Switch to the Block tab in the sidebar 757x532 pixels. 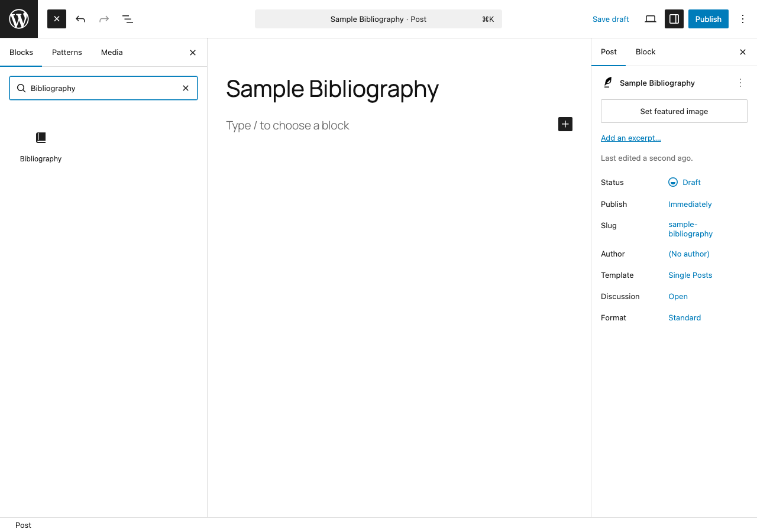645,52
